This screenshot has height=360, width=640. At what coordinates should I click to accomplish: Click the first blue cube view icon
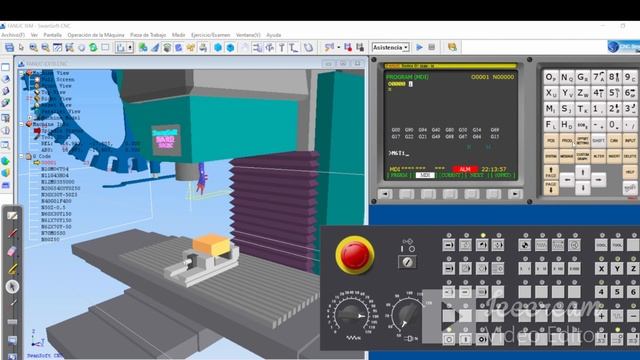click(218, 47)
